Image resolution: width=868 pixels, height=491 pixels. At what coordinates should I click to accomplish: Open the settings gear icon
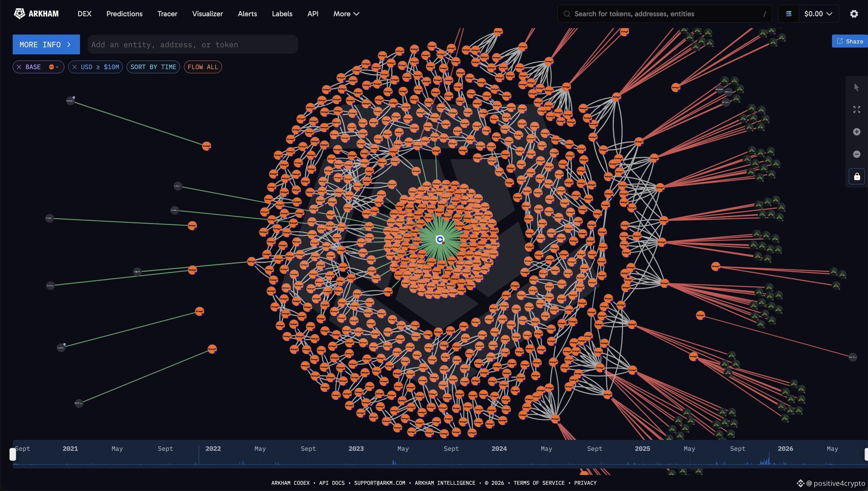pos(854,14)
